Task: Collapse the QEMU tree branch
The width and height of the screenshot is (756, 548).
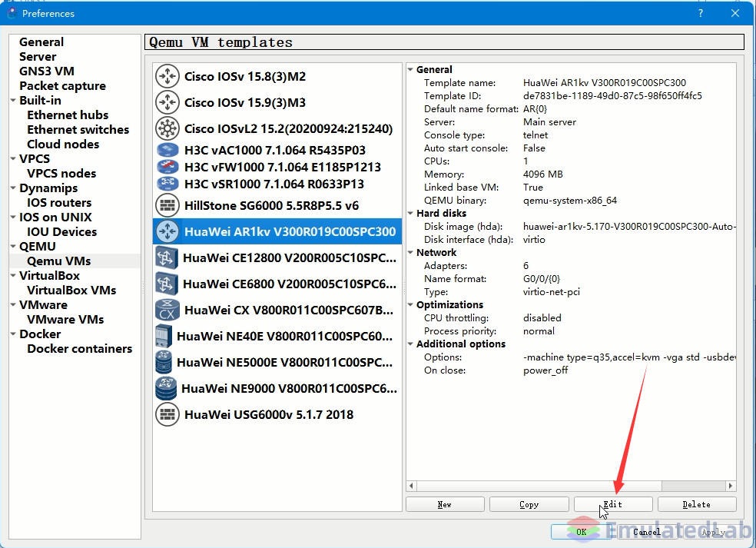Action: click(14, 247)
